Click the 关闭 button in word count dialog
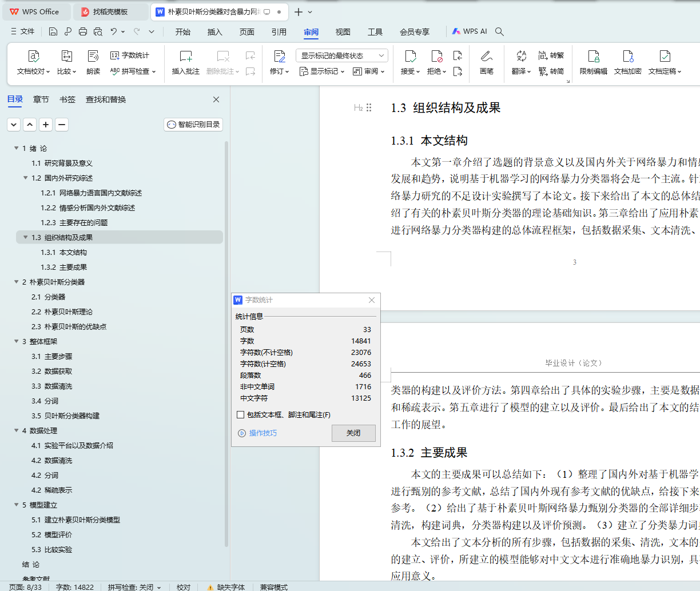Image resolution: width=700 pixels, height=591 pixels. pyautogui.click(x=353, y=433)
